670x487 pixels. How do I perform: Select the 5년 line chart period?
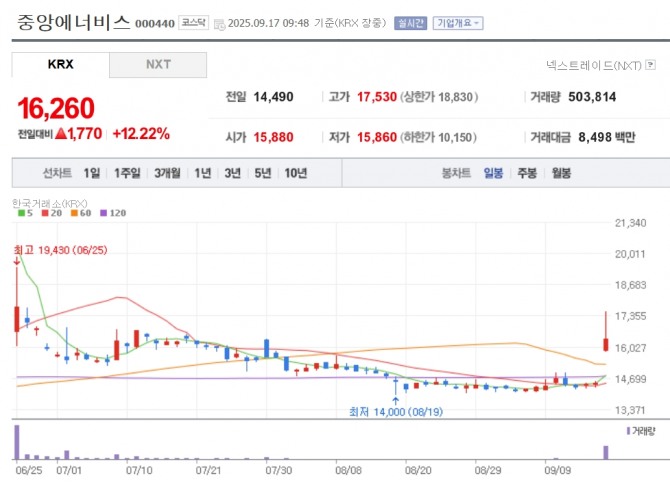(x=263, y=173)
